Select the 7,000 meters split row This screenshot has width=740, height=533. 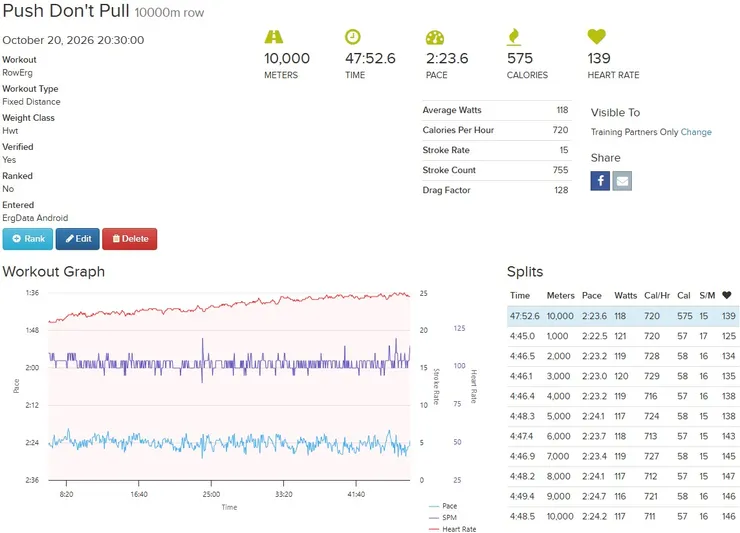click(x=623, y=457)
